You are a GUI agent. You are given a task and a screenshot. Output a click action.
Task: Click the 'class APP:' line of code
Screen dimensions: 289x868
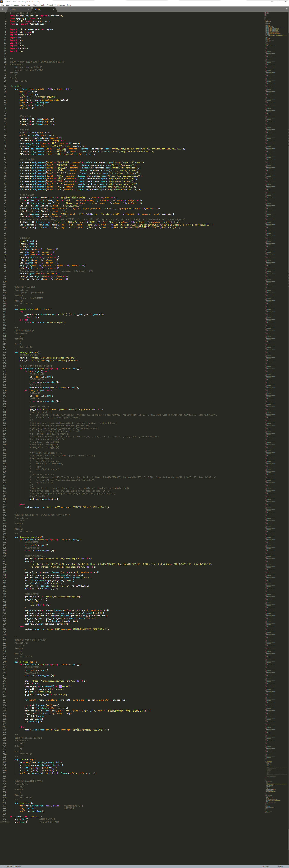(x=16, y=86)
